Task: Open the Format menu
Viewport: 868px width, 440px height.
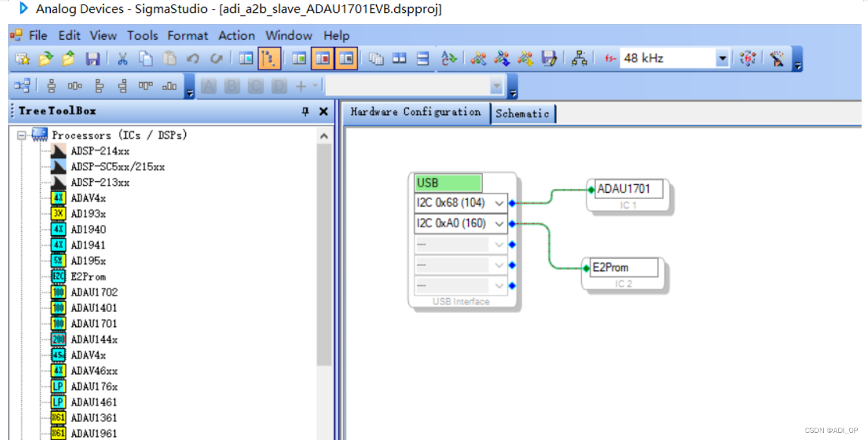Action: pyautogui.click(x=188, y=35)
